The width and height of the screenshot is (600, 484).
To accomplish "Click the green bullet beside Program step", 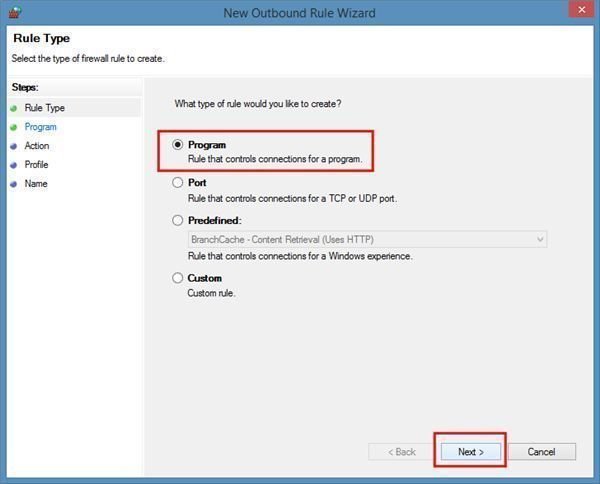I will pyautogui.click(x=14, y=127).
